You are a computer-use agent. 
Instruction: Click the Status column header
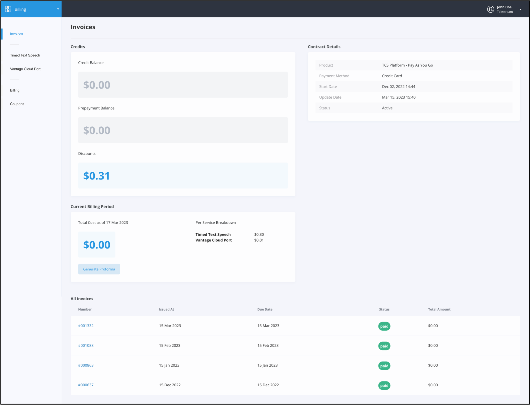[x=384, y=309]
